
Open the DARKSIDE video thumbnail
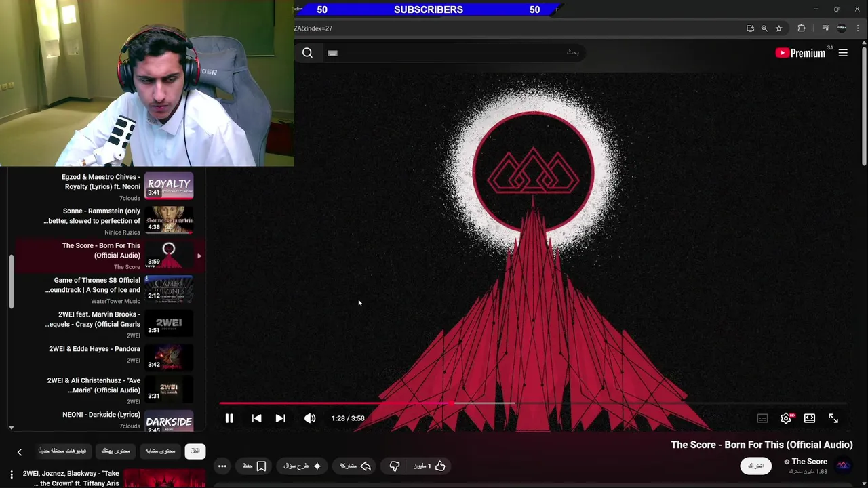(x=169, y=422)
